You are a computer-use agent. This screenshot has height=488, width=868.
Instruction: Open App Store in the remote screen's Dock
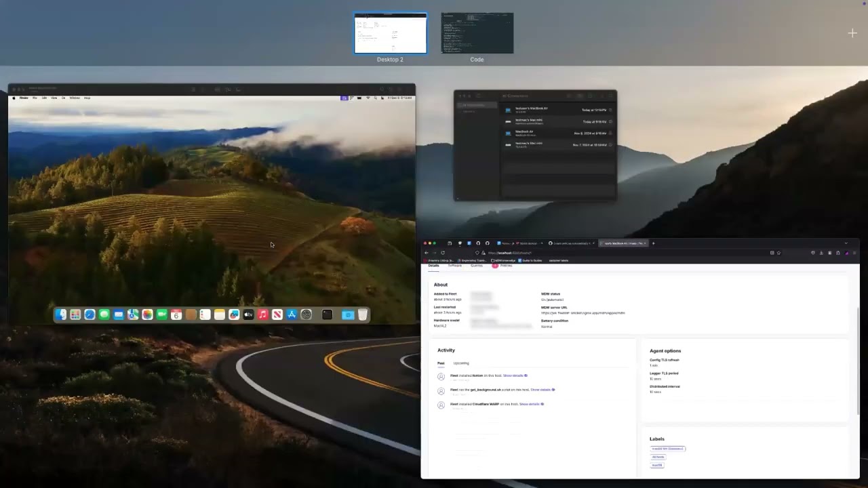[x=292, y=314]
